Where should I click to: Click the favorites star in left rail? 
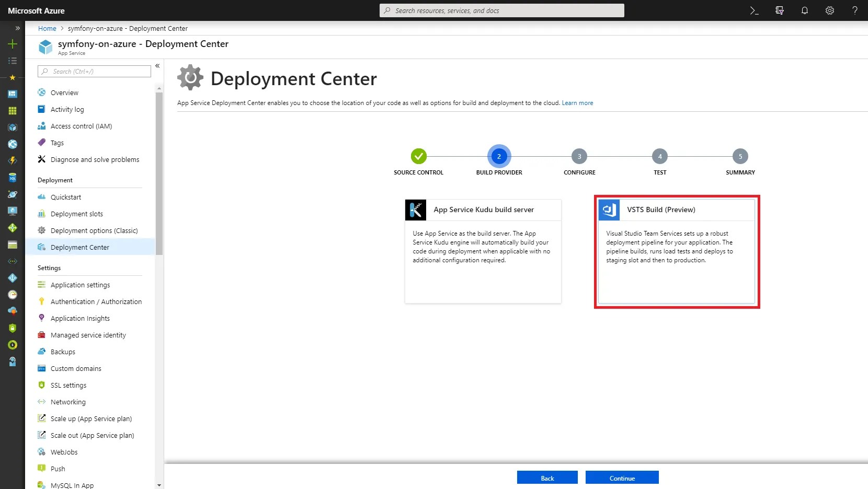coord(13,77)
